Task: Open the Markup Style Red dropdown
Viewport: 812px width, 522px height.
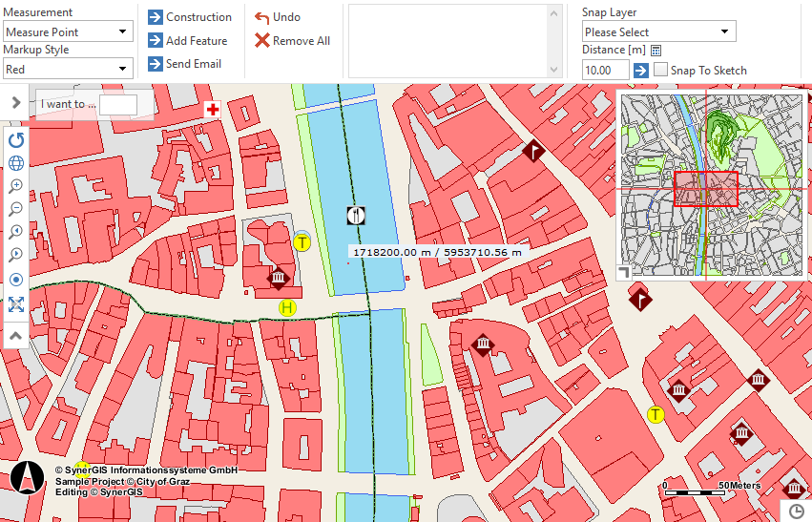Action: (x=68, y=69)
